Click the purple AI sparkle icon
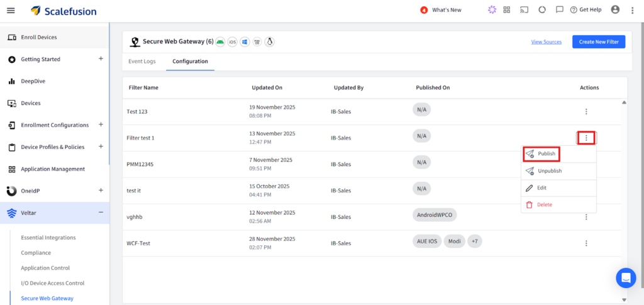The height and width of the screenshot is (305, 644). [492, 10]
